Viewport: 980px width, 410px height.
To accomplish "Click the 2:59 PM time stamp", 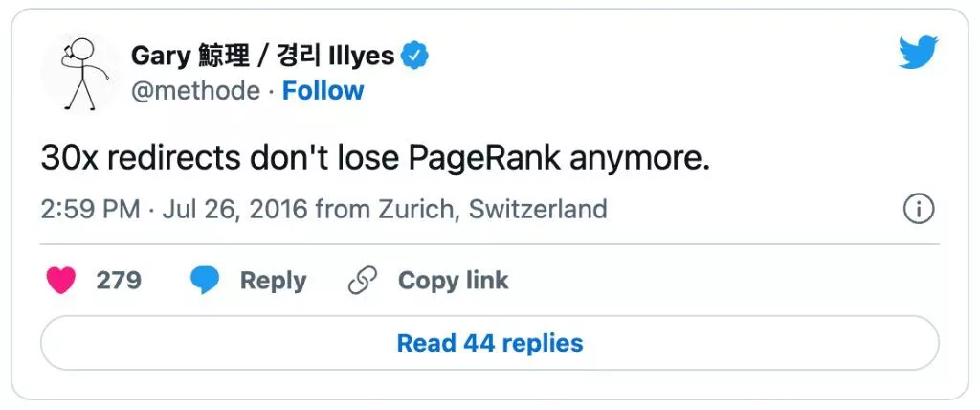I will [91, 209].
